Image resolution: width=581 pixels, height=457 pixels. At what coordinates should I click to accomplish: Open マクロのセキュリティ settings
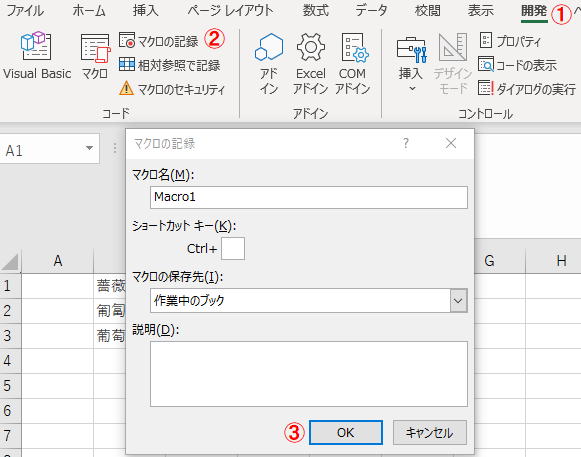pyautogui.click(x=172, y=89)
